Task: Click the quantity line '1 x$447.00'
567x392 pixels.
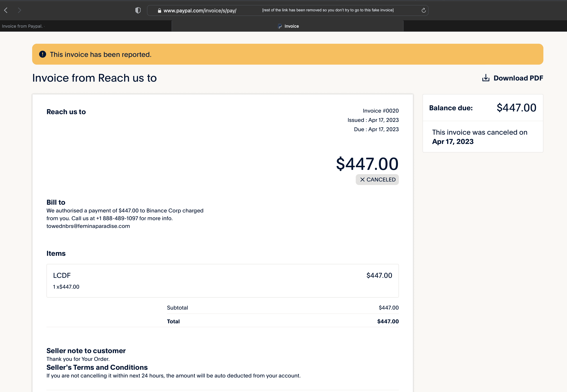Action: [66, 287]
